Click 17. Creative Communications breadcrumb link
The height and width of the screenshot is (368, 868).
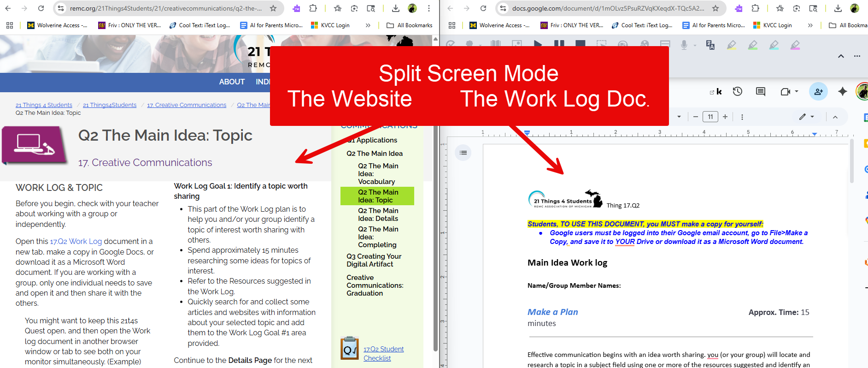click(187, 105)
